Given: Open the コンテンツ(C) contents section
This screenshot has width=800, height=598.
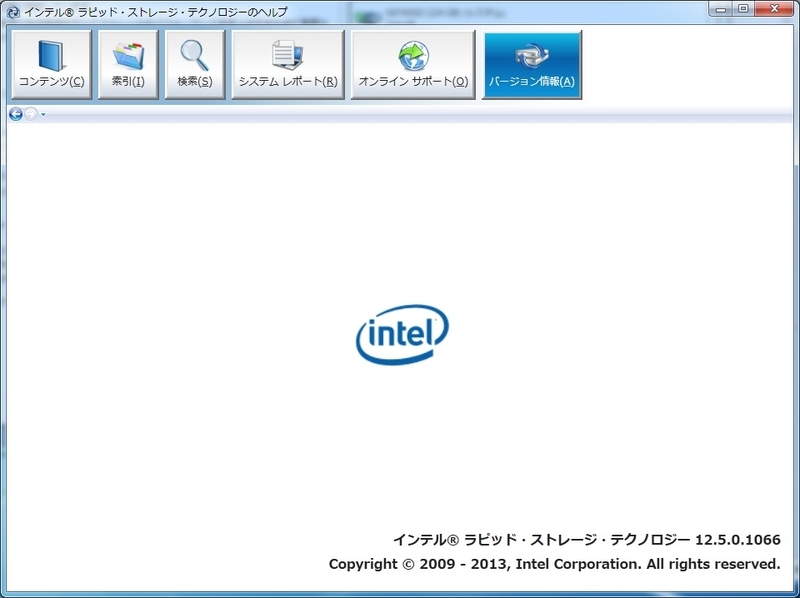Looking at the screenshot, I should [52, 64].
